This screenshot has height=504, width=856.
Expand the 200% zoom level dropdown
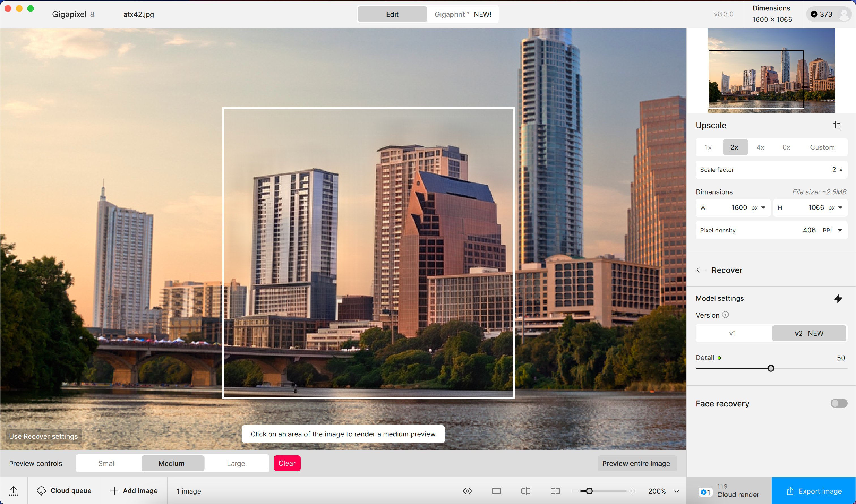(x=677, y=491)
